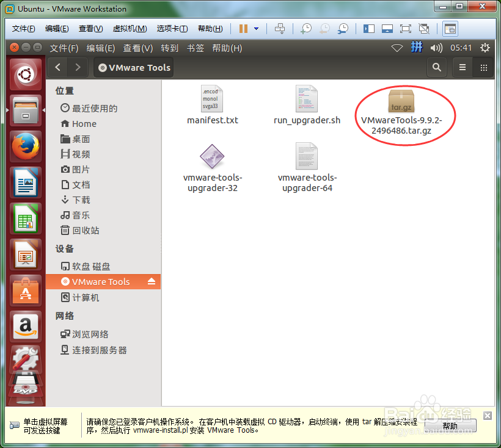Open 文档 folder in the sidebar
Viewport: 501px width, 448px height.
(75, 185)
